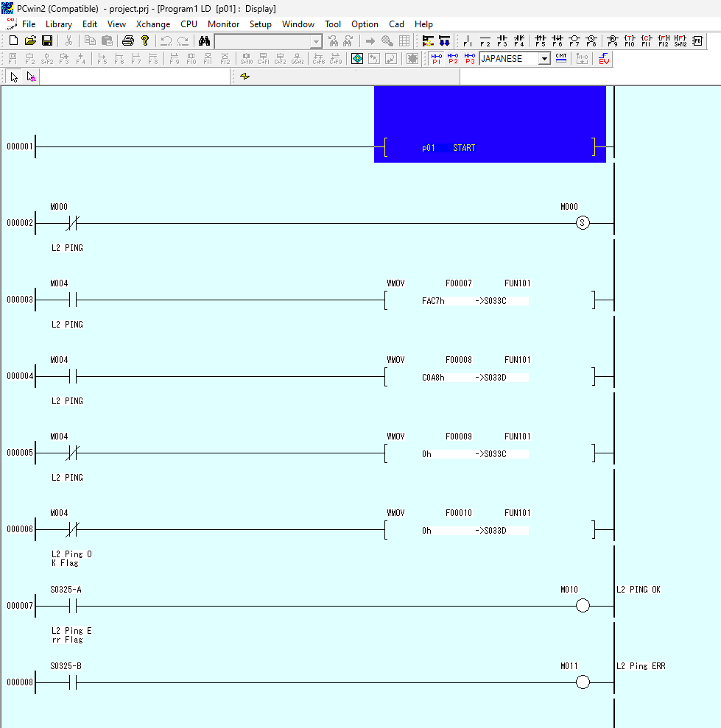Viewport: 721px width, 728px height.
Task: Open the Option menu
Action: [365, 24]
